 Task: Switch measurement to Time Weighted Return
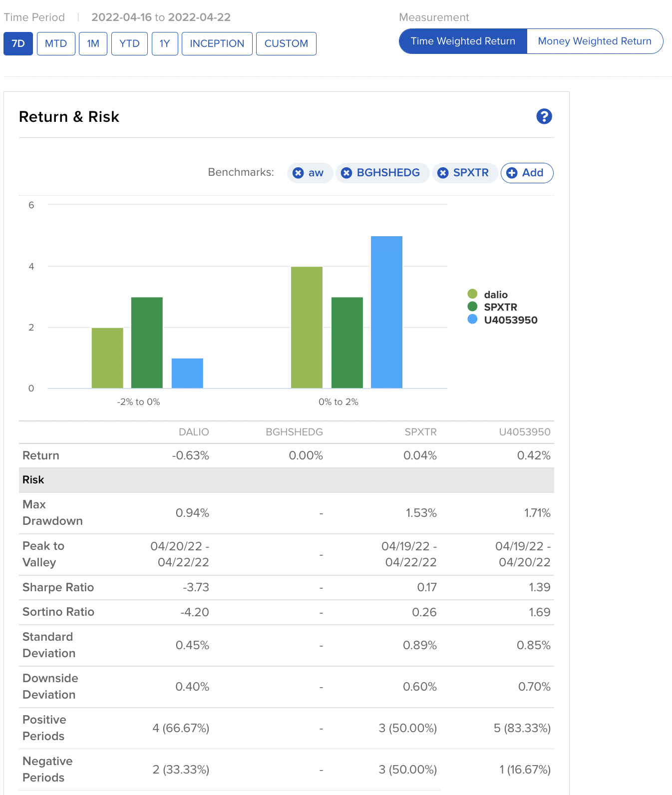pos(463,41)
